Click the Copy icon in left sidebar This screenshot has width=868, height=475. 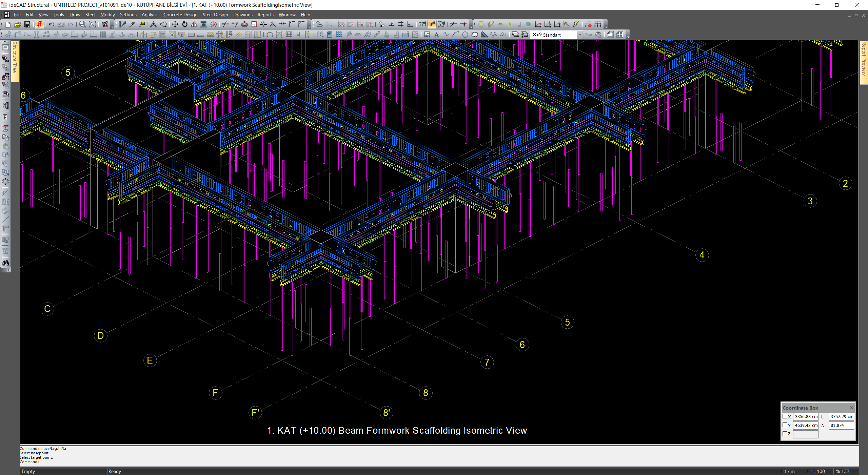coord(5,137)
